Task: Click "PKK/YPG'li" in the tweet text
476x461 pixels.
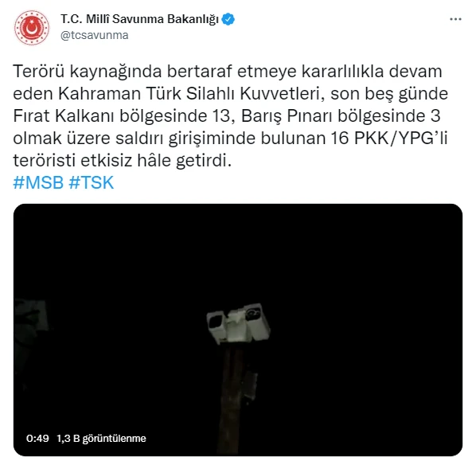Action: (400, 139)
